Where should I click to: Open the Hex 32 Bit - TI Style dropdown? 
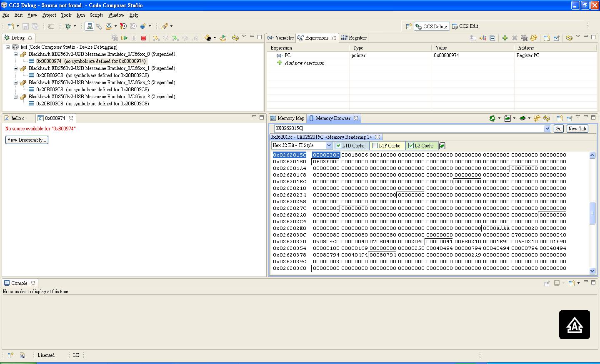tap(329, 145)
